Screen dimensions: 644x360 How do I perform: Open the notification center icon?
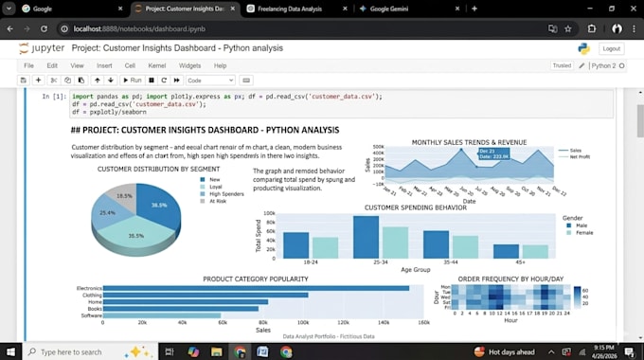point(629,351)
